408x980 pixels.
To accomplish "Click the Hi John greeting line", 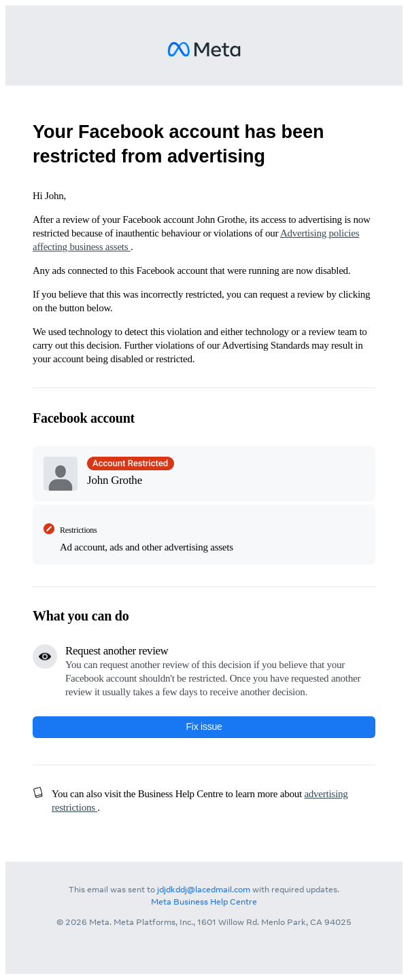I will 49,196.
